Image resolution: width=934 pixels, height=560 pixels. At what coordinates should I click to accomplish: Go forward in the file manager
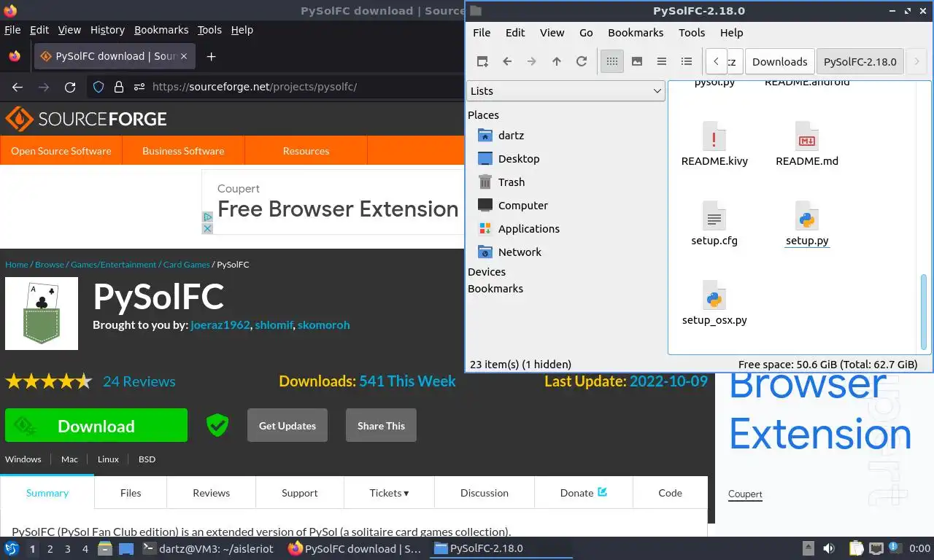pos(532,61)
